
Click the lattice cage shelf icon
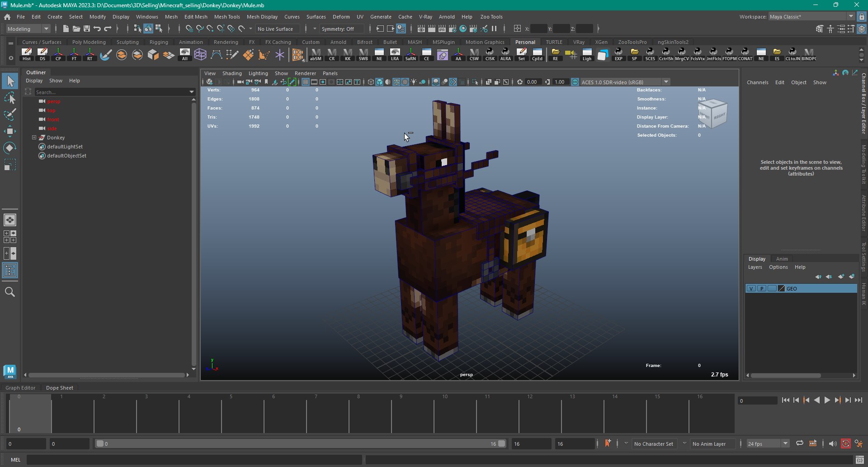click(200, 54)
